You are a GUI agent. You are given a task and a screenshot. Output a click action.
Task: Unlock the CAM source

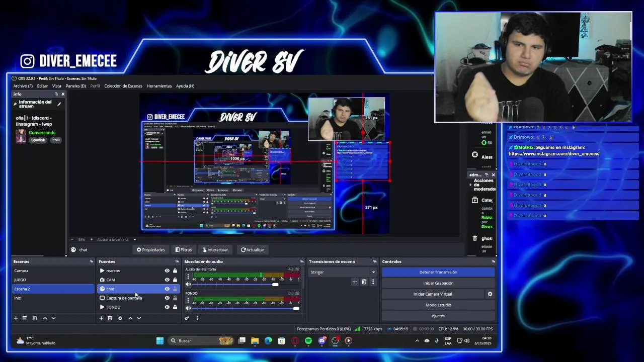(175, 280)
